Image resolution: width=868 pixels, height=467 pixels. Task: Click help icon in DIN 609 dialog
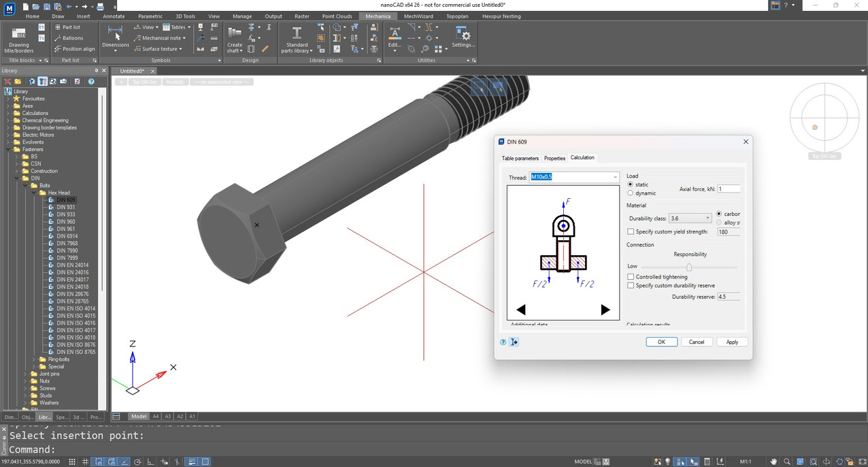coord(503,342)
